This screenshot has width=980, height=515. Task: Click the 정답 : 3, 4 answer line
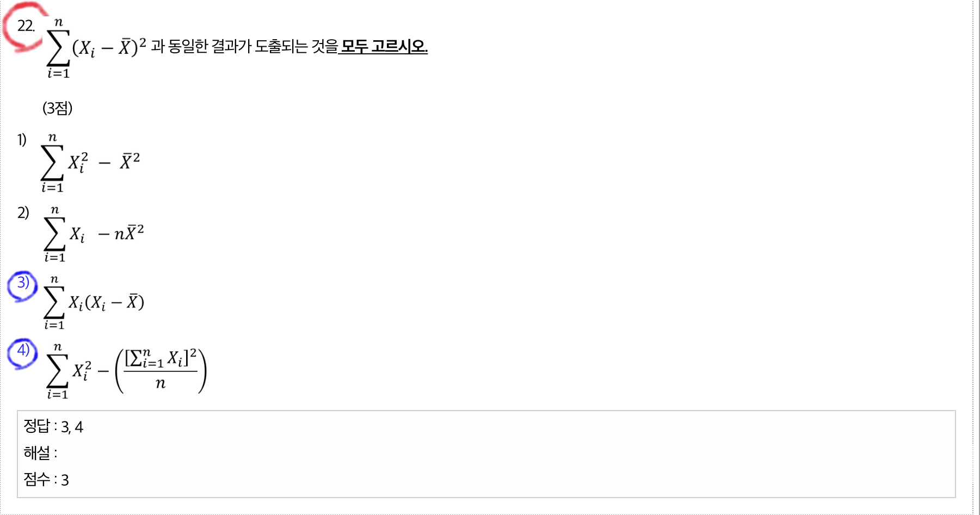(53, 427)
